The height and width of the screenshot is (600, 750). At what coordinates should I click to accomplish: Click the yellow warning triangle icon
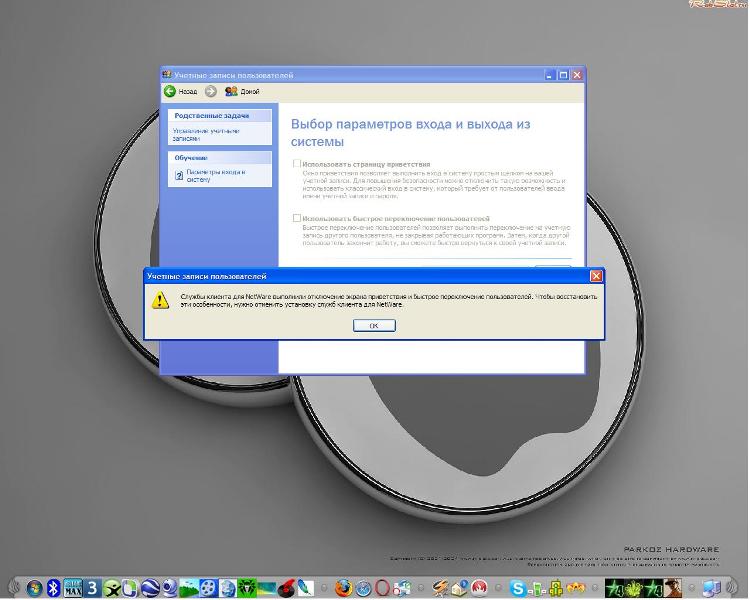pos(160,300)
